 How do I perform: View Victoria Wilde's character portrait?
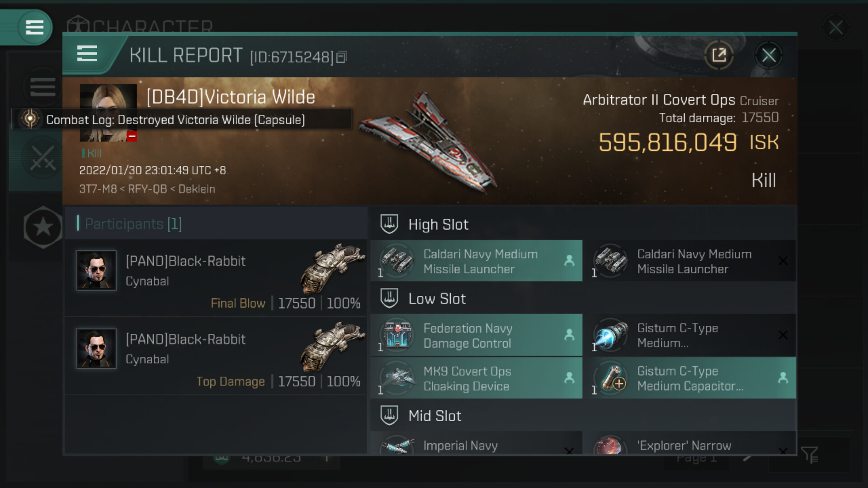[x=108, y=113]
